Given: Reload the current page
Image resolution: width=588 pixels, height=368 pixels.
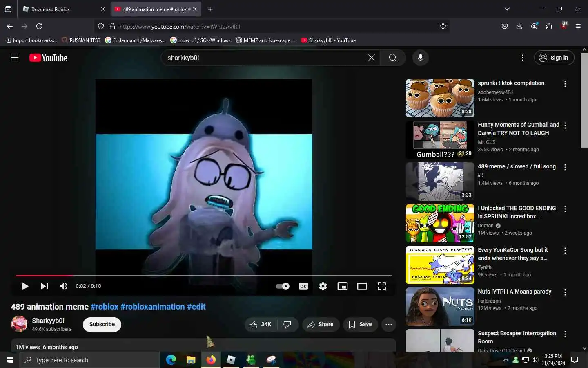Looking at the screenshot, I should click(39, 26).
